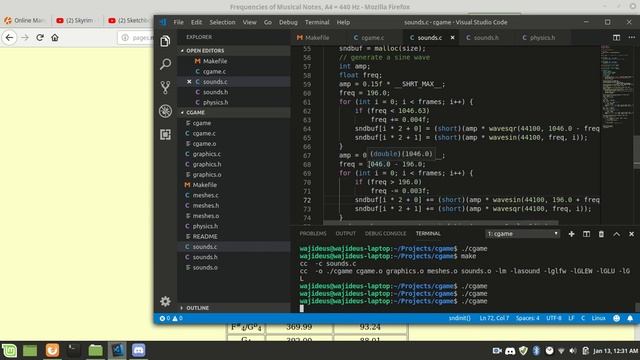Reload the page in Firefox

[x=40, y=38]
